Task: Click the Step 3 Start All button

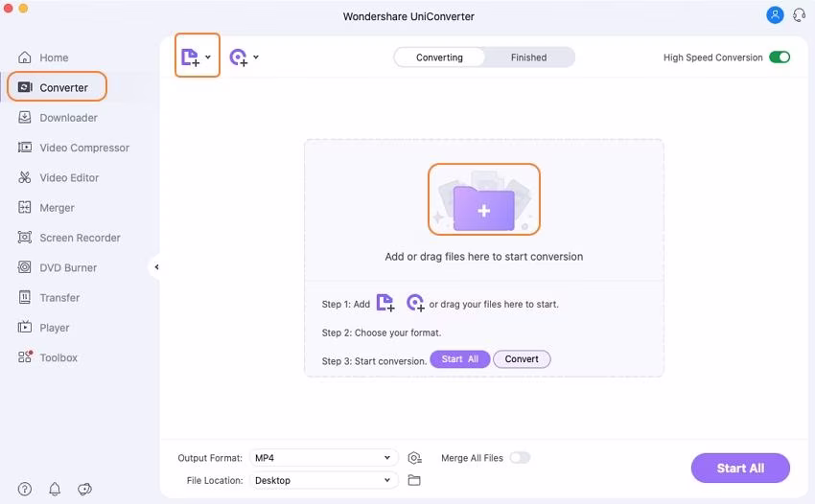Action: [460, 359]
